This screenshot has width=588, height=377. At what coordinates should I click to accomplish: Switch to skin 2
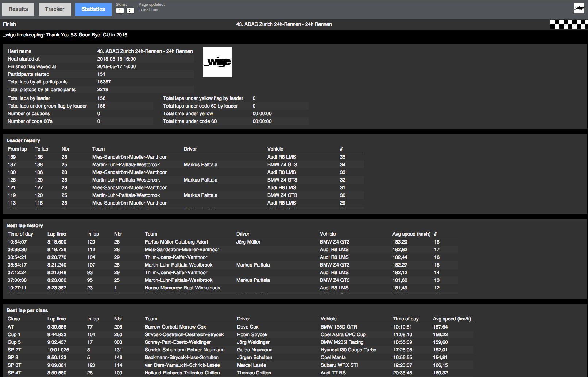[130, 11]
